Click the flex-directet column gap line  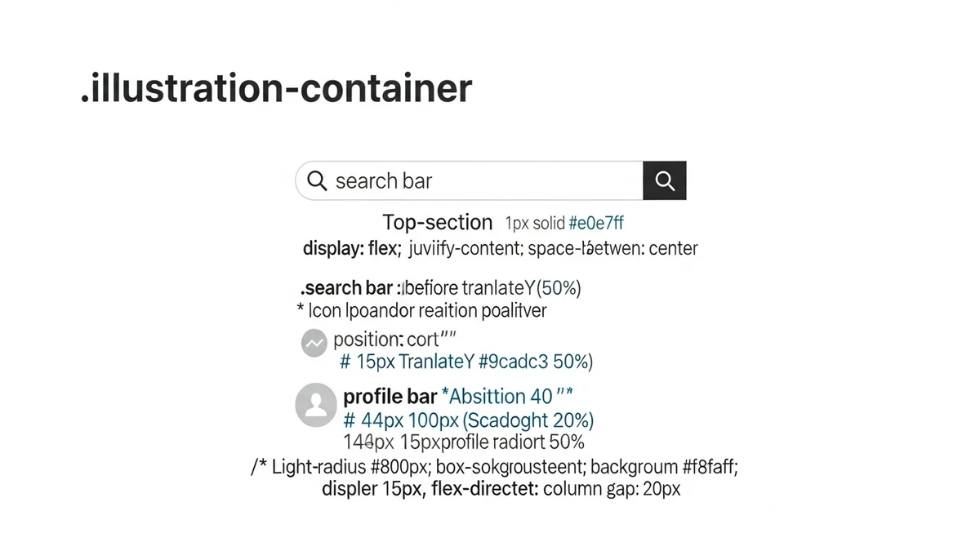[x=501, y=490]
